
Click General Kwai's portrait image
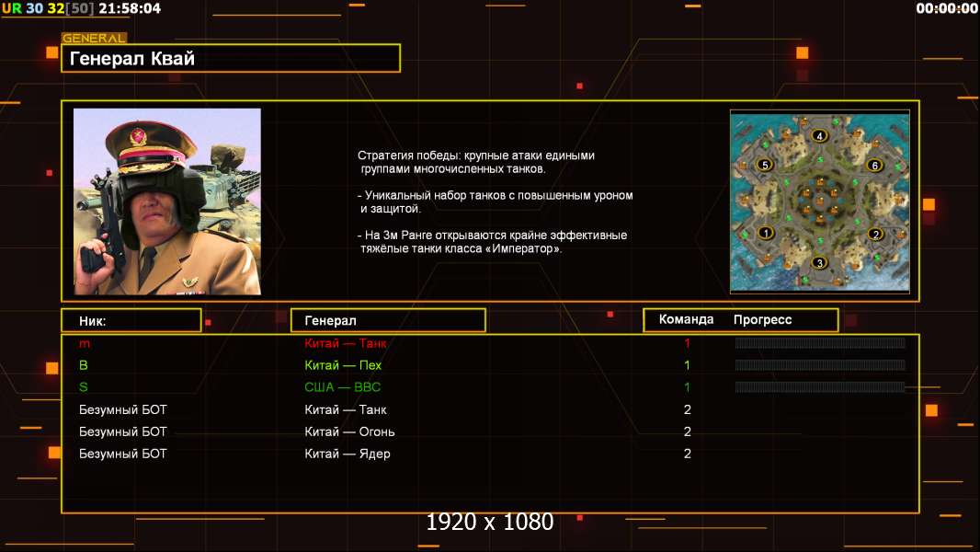click(x=167, y=201)
